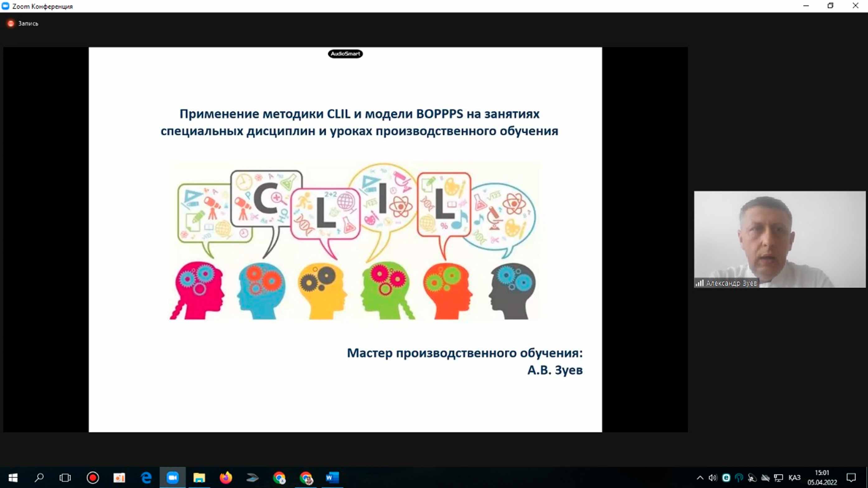Open the Action Center notifications
The width and height of the screenshot is (868, 488).
click(851, 477)
